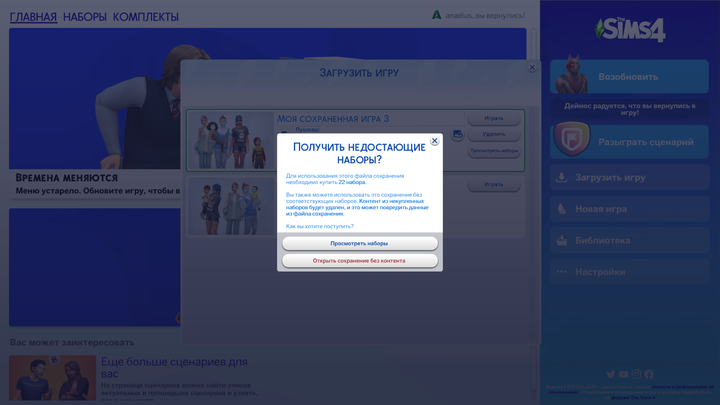Click 'Удалить' for the first save
The image size is (720, 405).
(494, 134)
